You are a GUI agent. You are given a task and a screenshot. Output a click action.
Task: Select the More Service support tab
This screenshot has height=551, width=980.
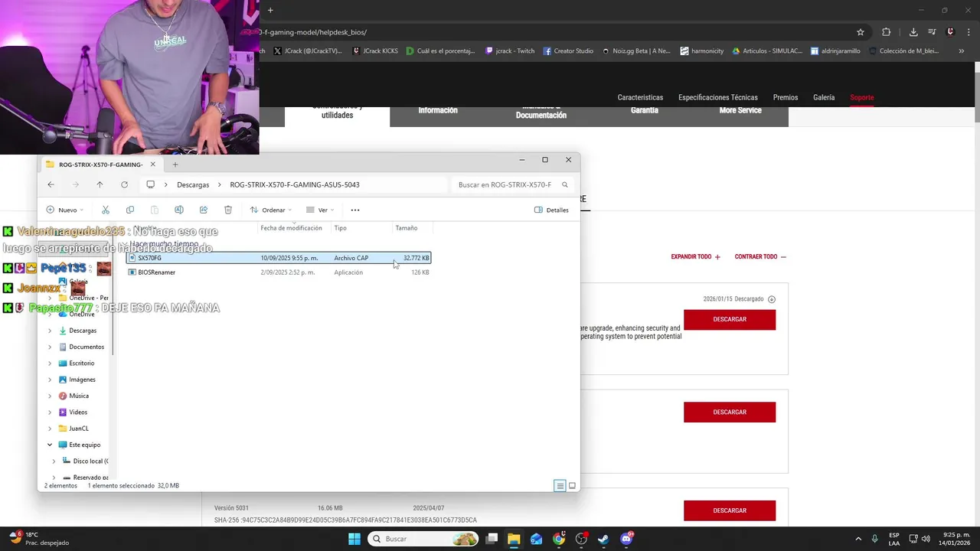tap(740, 112)
